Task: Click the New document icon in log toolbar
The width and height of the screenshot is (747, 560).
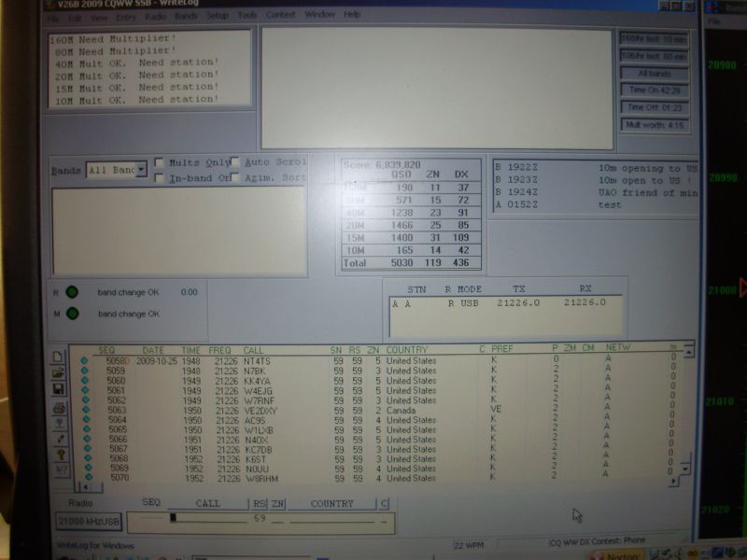Action: pyautogui.click(x=60, y=357)
